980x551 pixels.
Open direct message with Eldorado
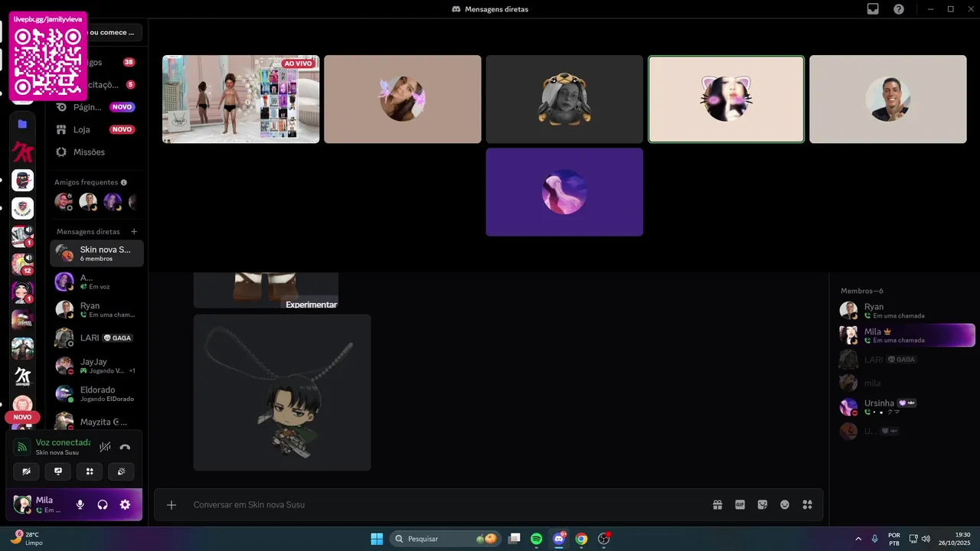click(96, 394)
